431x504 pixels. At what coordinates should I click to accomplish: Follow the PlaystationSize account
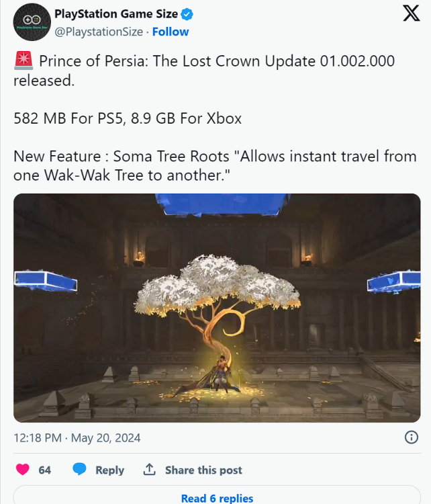click(x=171, y=32)
